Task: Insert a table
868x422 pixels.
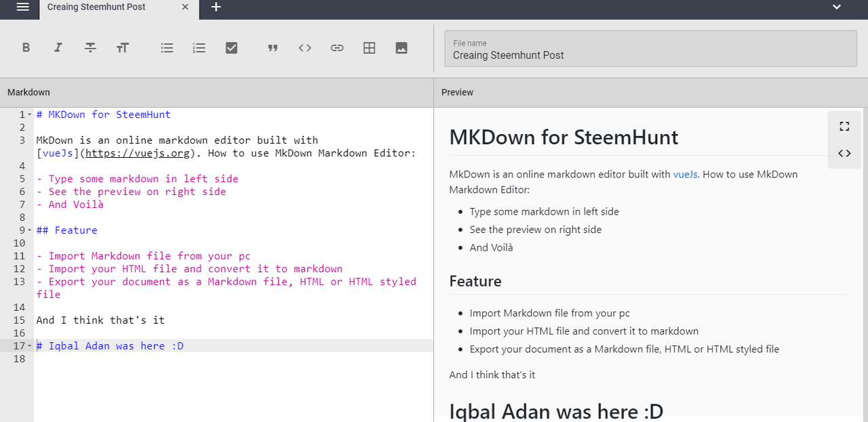Action: pyautogui.click(x=369, y=48)
